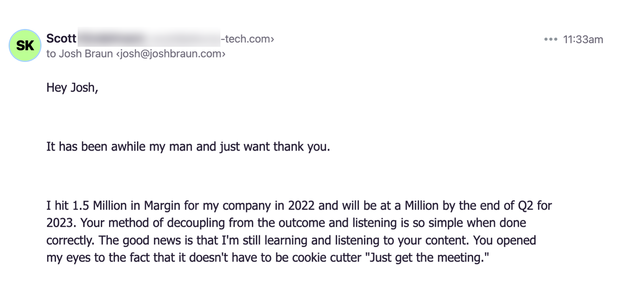Click the recipient name Josh Braun
The width and height of the screenshot is (644, 289).
86,54
